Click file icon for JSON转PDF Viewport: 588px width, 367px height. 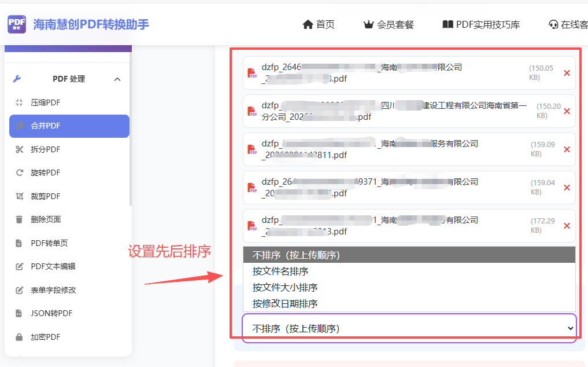pos(19,313)
